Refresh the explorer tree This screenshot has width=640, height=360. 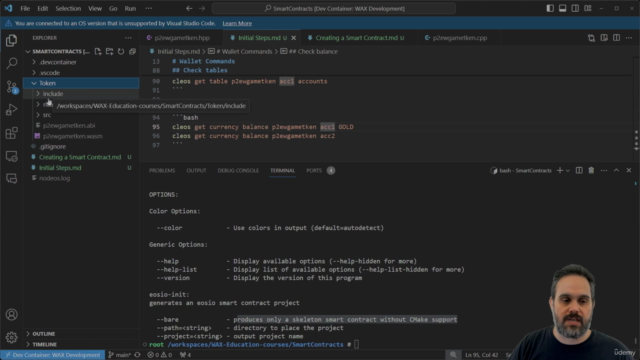[x=121, y=51]
